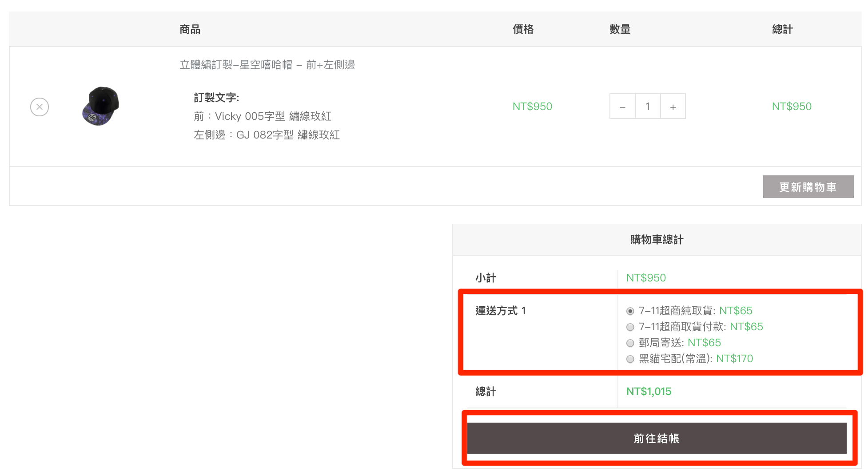Remove the hat item from cart
Viewport: 868px width, 475px height.
coord(40,107)
